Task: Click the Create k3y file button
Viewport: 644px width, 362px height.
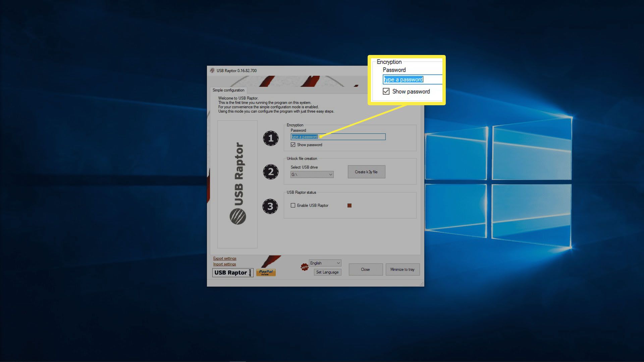Action: (366, 172)
